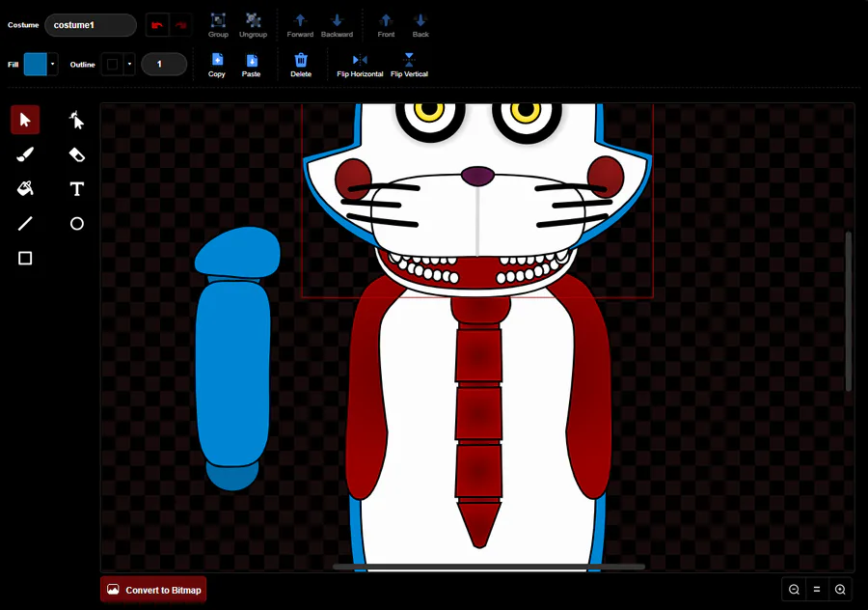The image size is (868, 610).
Task: Send selection to Back
Action: click(420, 25)
